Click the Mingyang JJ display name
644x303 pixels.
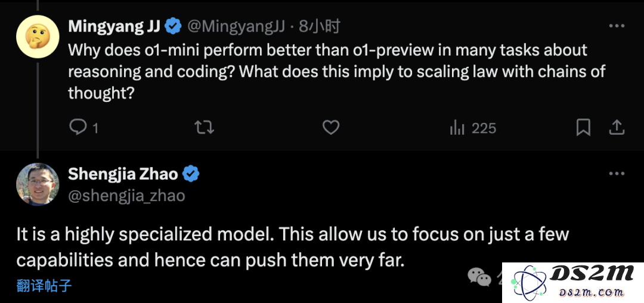coord(114,27)
